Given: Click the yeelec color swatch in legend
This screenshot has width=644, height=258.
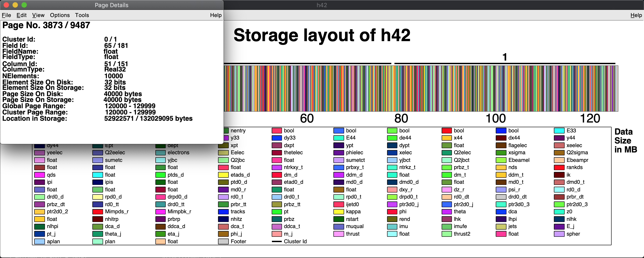Looking at the screenshot, I should (40, 152).
